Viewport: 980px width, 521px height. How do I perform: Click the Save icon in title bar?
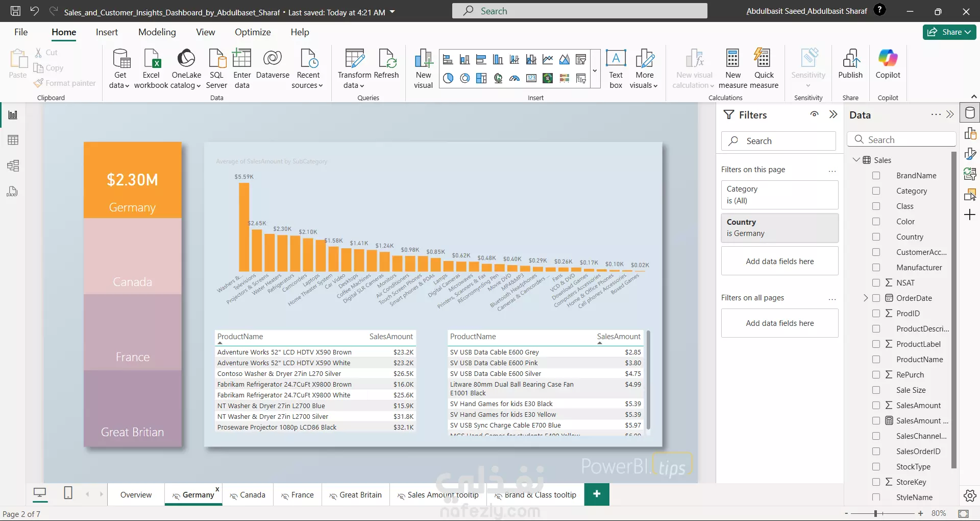click(15, 11)
